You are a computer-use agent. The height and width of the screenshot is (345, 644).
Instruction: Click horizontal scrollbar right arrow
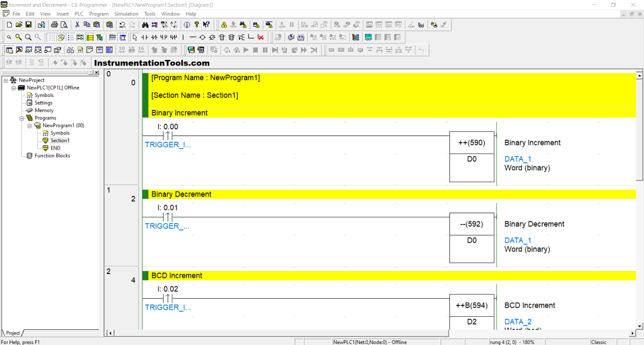(x=633, y=333)
